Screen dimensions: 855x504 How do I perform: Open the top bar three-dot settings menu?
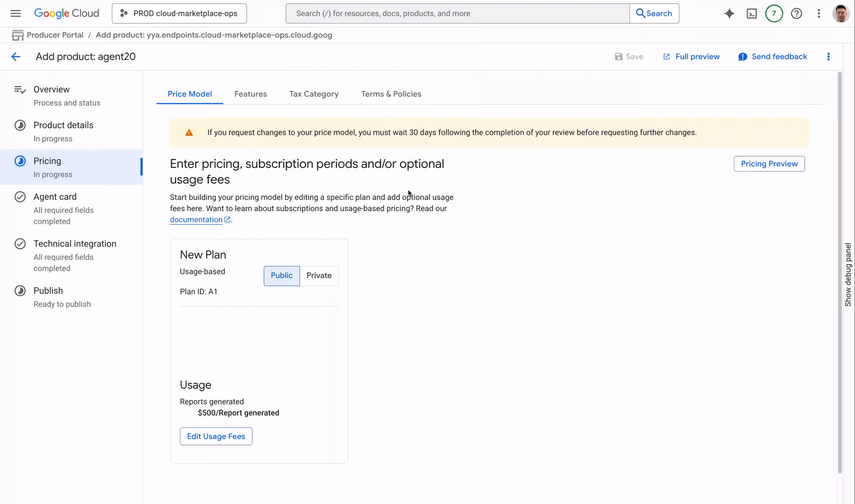(819, 14)
